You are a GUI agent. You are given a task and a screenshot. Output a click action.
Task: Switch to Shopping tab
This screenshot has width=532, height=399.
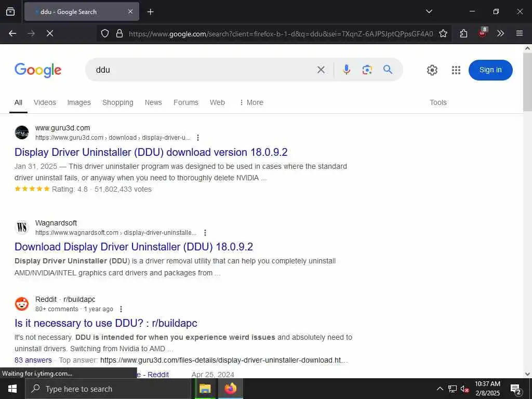click(118, 102)
